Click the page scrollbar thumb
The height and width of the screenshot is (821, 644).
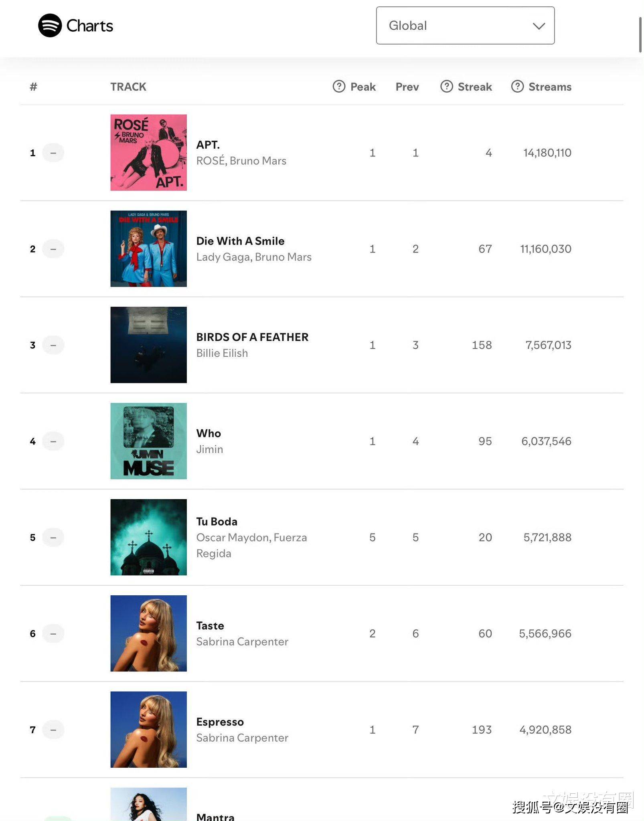click(x=641, y=34)
